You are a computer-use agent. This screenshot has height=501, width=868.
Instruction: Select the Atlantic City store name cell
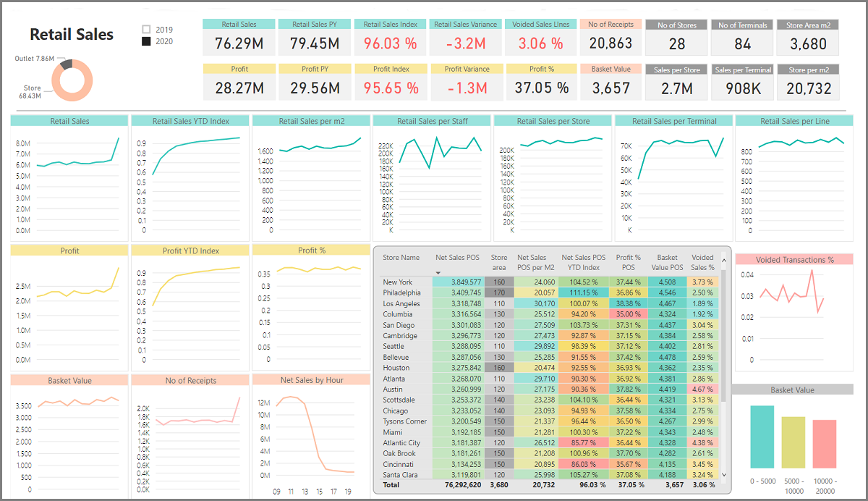(401, 443)
